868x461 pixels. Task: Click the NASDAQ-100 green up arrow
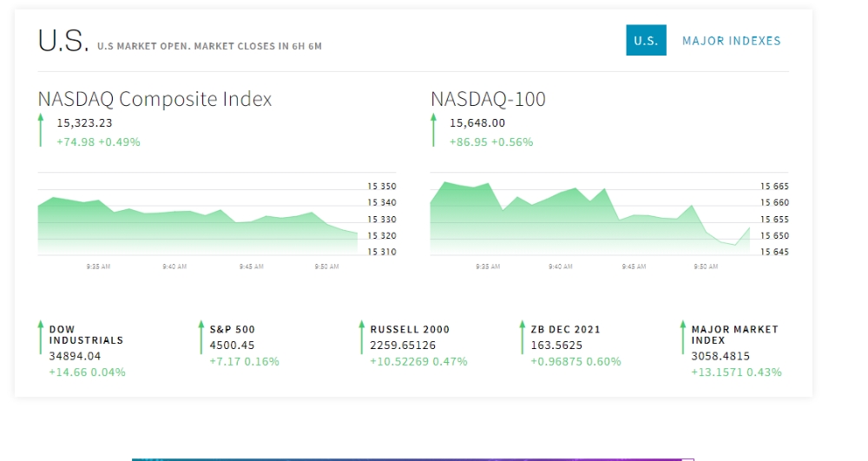coord(433,129)
